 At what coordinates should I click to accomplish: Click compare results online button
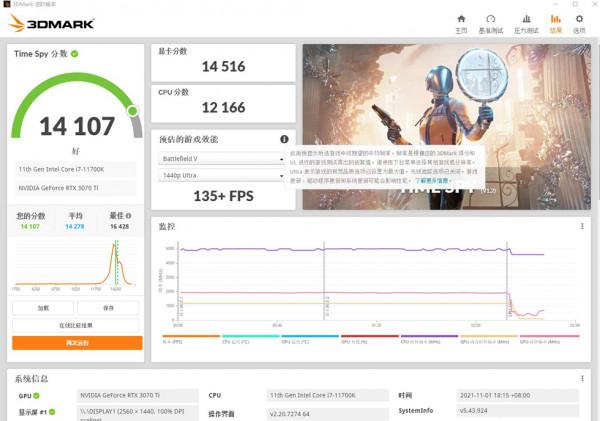(75, 325)
